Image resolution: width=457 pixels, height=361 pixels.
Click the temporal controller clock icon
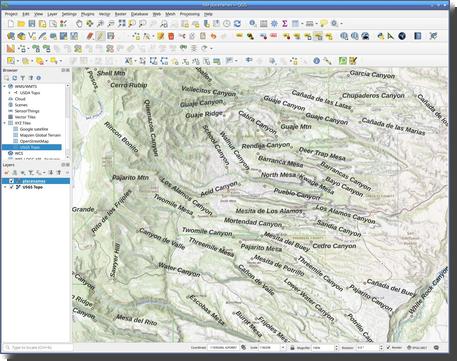[227, 24]
